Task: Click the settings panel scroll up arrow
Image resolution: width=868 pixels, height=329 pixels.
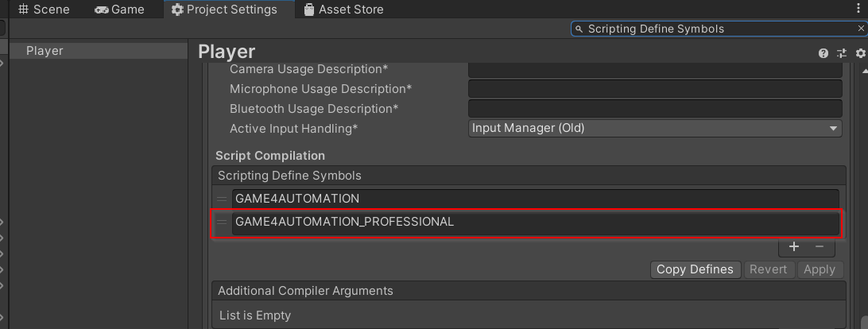Action: (x=865, y=71)
